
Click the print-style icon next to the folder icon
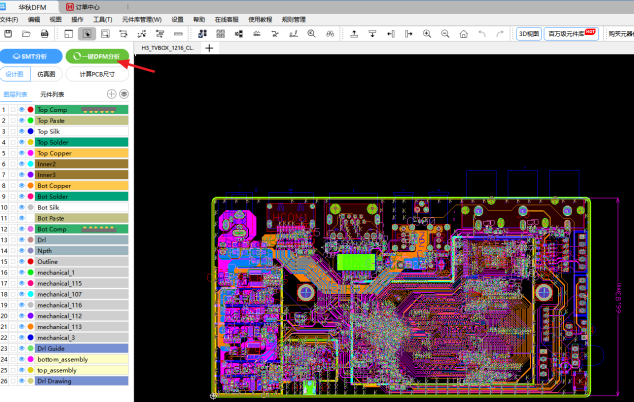click(44, 34)
